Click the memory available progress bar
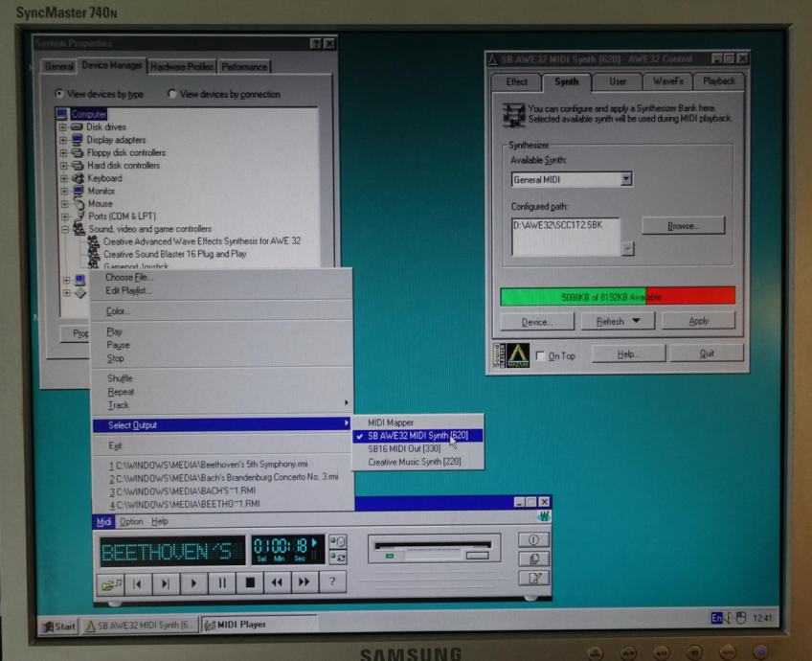The image size is (812, 661). 618,297
